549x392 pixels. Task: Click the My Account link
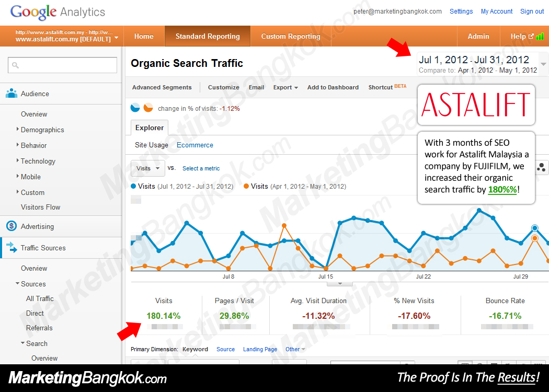(x=497, y=11)
